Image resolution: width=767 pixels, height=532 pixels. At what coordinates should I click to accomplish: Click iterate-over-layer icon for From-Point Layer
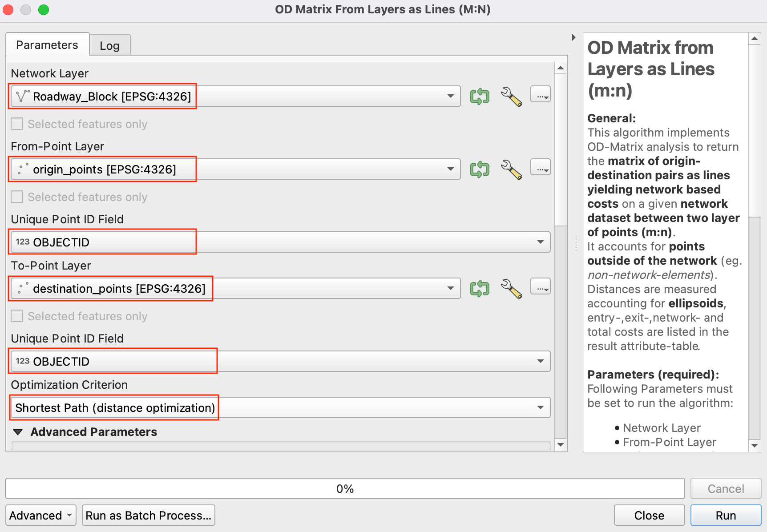479,169
